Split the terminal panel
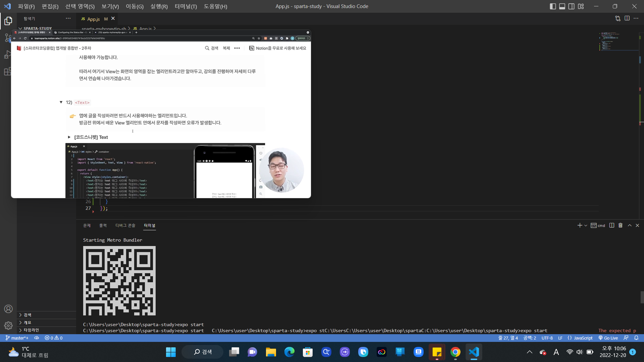The image size is (644, 362). pos(611,225)
